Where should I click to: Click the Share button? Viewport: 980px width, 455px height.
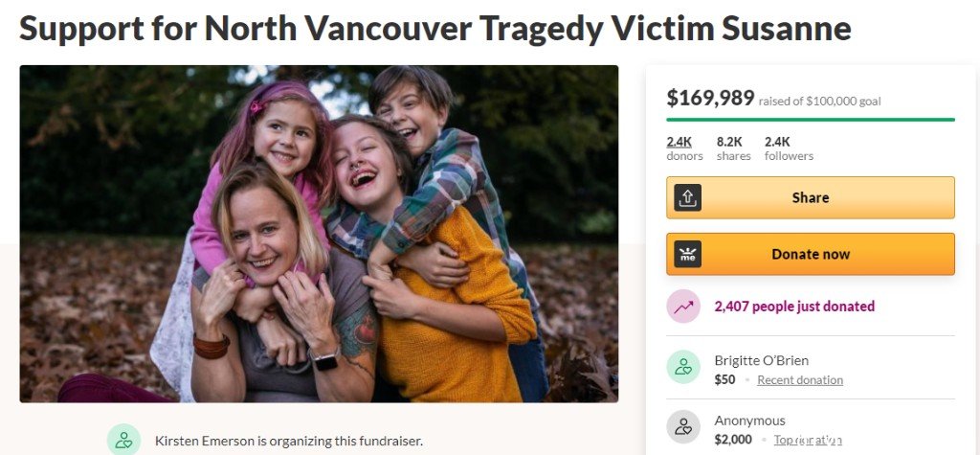[810, 197]
